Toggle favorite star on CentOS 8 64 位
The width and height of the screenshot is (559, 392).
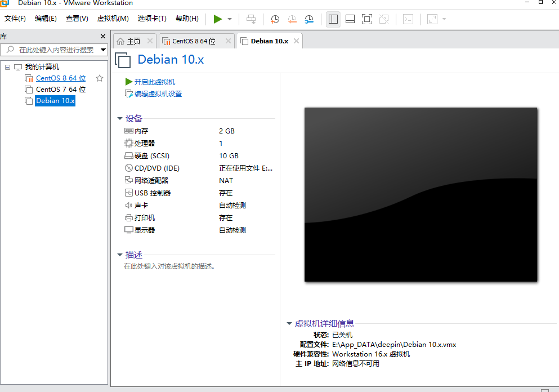[x=100, y=78]
